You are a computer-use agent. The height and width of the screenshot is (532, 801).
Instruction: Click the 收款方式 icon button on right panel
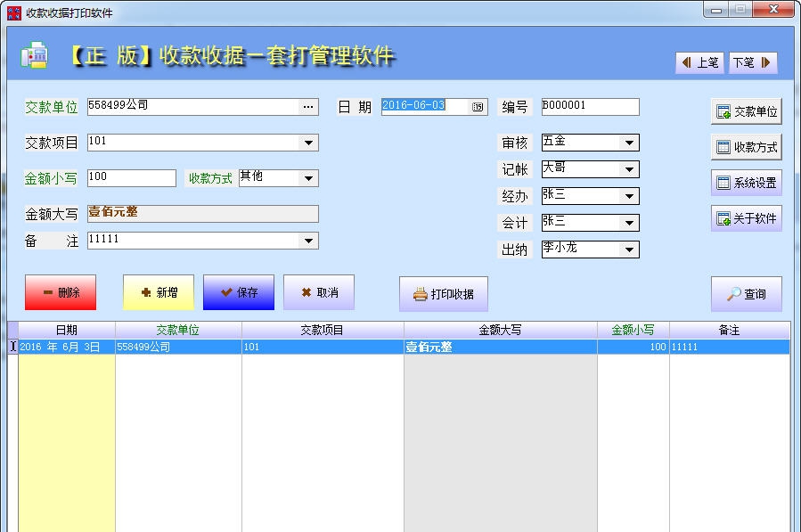coord(748,146)
